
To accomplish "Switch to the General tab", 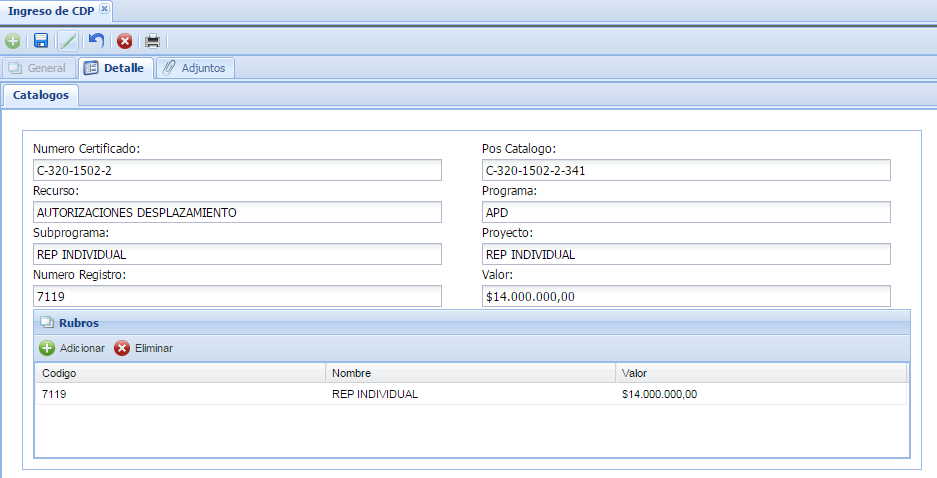I will click(38, 68).
